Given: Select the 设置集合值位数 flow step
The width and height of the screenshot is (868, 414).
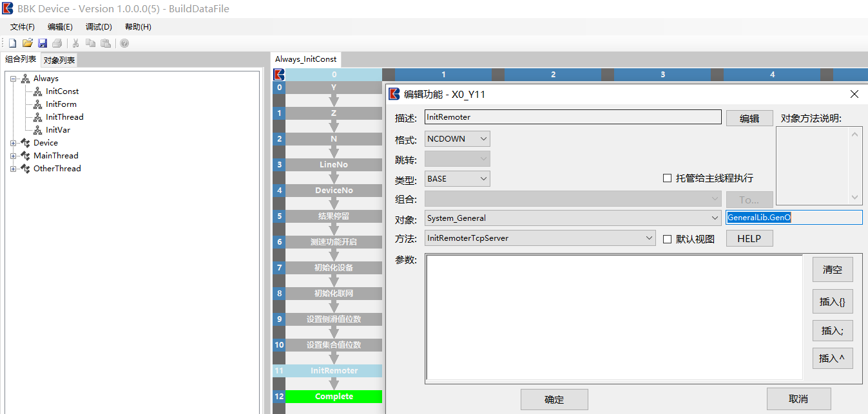Looking at the screenshot, I should (334, 345).
